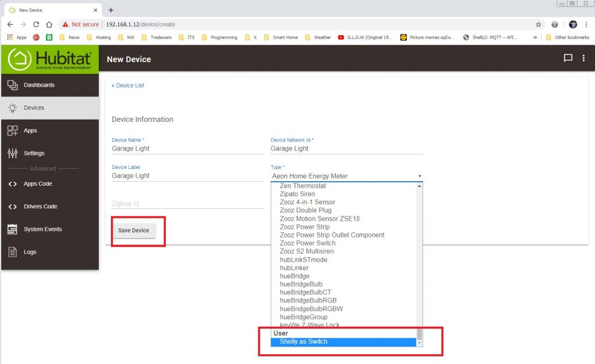The width and height of the screenshot is (595, 364).
Task: Open the News bookmark folder
Action: (x=70, y=37)
